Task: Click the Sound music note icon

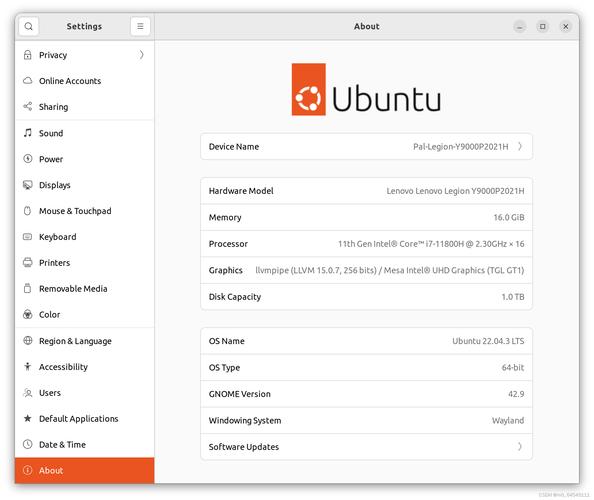Action: (x=28, y=133)
